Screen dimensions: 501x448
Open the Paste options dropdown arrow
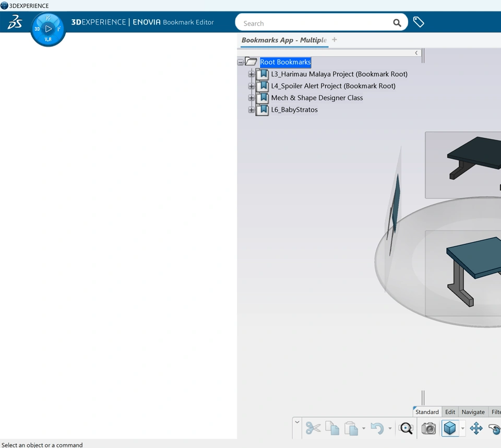click(x=364, y=428)
